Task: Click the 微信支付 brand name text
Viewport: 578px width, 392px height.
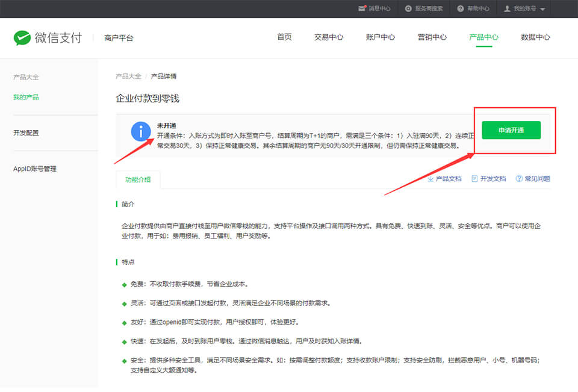Action: coord(58,37)
